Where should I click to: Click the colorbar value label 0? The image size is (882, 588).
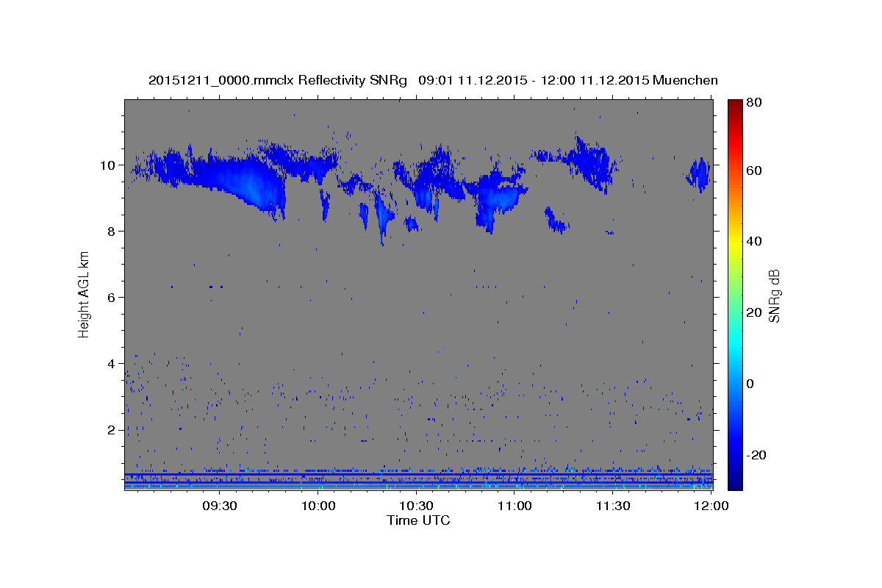tap(750, 384)
